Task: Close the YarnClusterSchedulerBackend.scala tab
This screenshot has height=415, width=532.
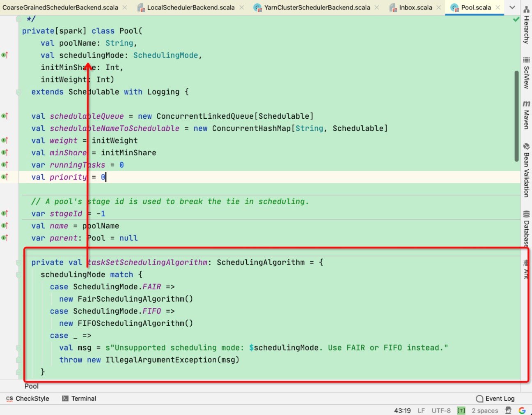Action: point(377,7)
